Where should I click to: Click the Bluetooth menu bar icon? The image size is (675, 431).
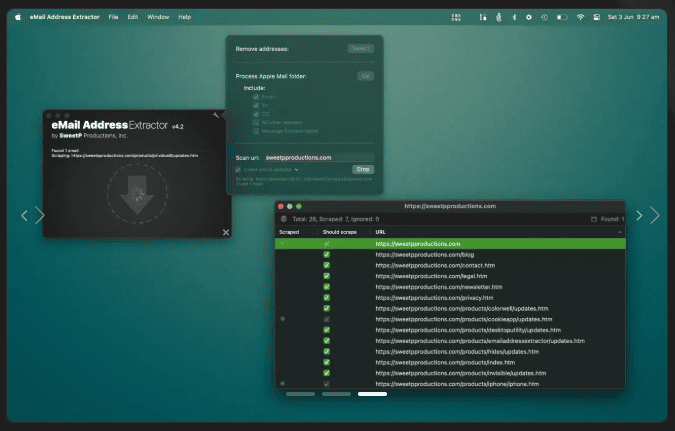514,17
